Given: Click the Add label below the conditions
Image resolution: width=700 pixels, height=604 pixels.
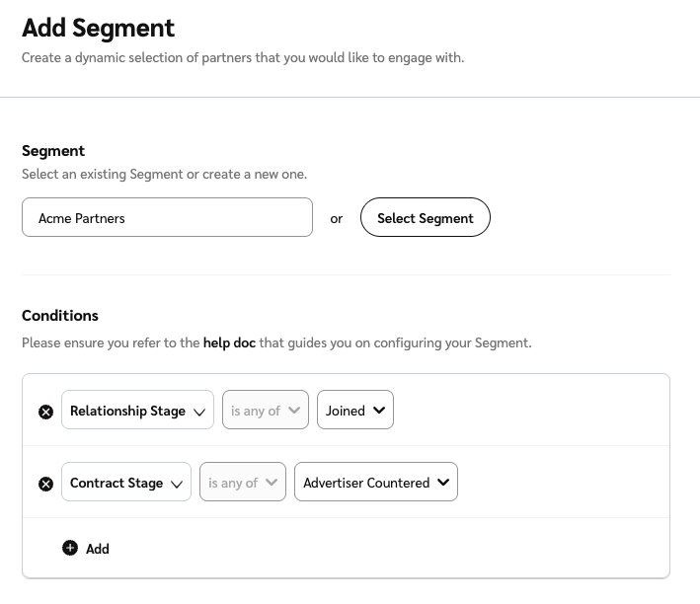Looking at the screenshot, I should pyautogui.click(x=98, y=549).
